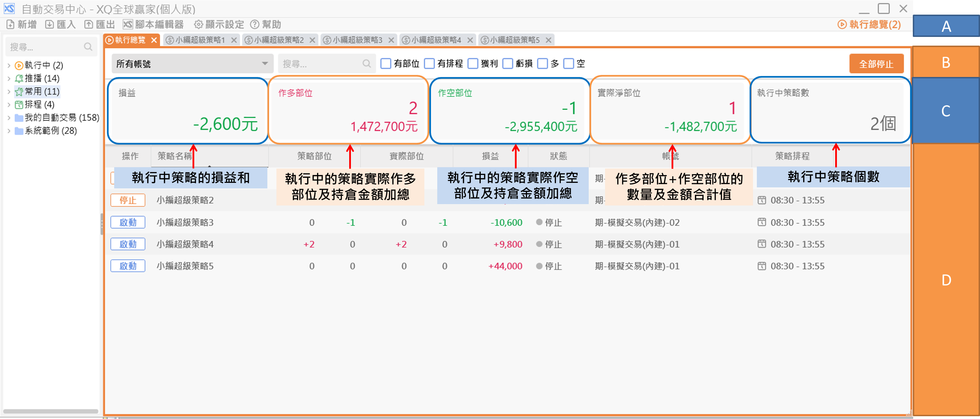Open the 腳本編輯器 script editor
980x419 pixels.
(x=128, y=24)
